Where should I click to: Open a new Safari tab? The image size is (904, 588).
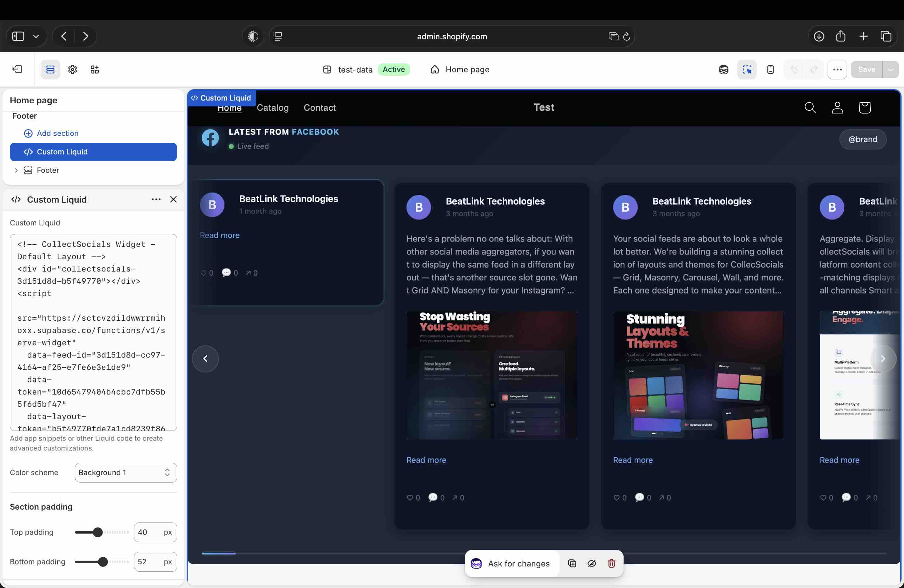click(863, 37)
